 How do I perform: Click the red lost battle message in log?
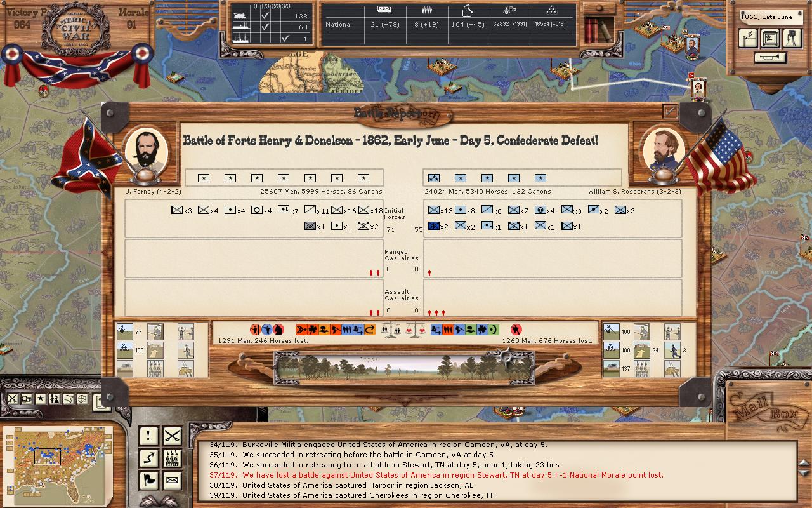click(x=452, y=475)
